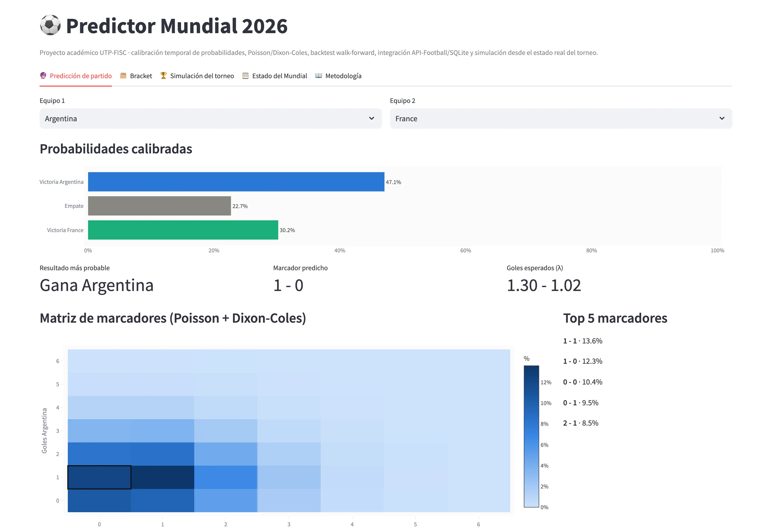Click the gray Empate probability bar
This screenshot has height=532, width=772.
(x=159, y=206)
